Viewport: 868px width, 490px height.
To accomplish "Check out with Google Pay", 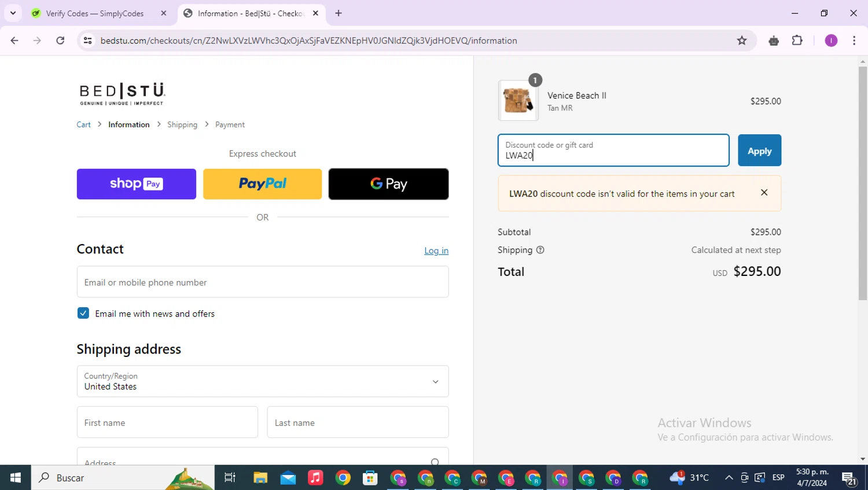I will (x=388, y=184).
